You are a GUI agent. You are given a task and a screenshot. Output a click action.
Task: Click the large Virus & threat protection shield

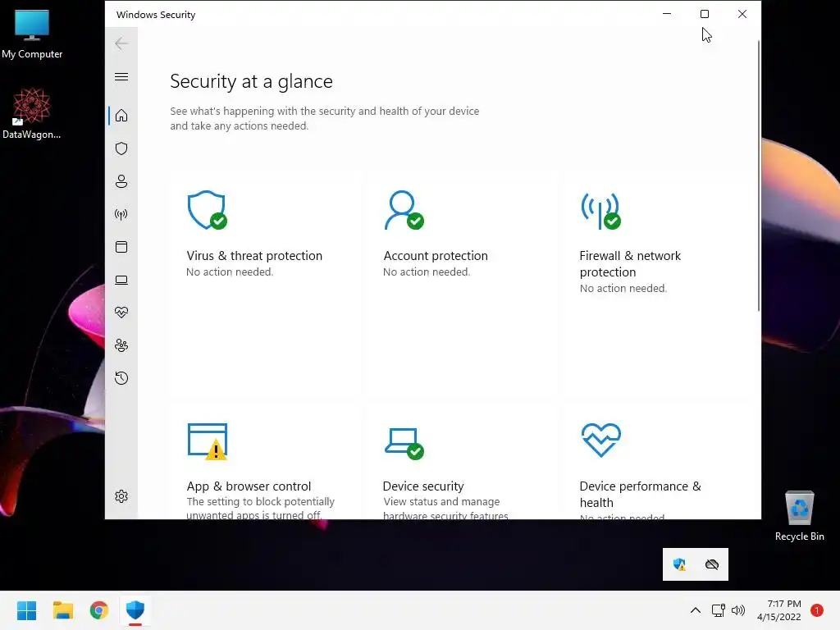[207, 210]
